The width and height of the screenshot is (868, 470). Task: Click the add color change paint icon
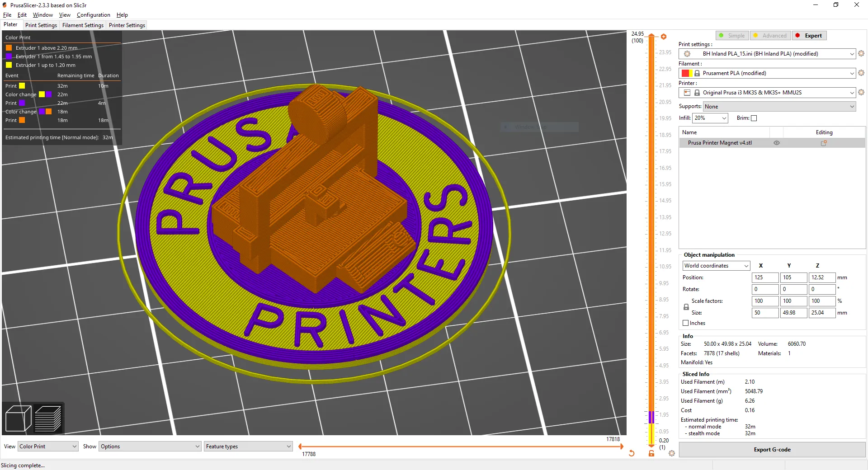pyautogui.click(x=664, y=36)
